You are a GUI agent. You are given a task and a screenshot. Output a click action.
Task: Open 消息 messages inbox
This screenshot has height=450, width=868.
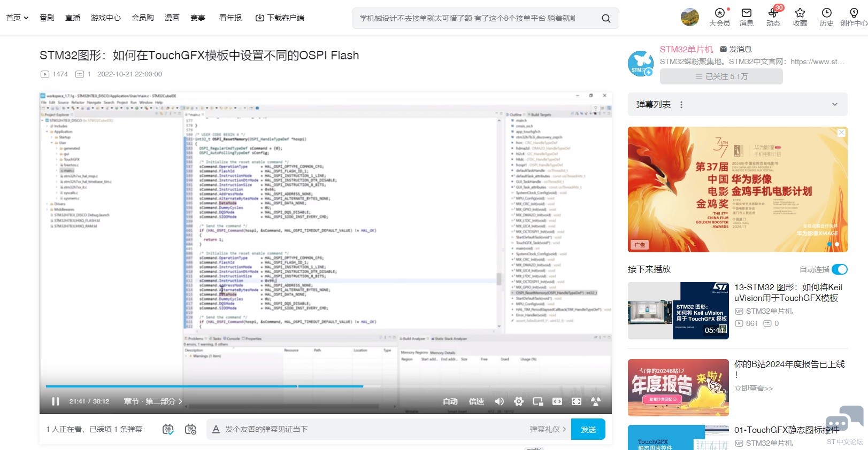pyautogui.click(x=747, y=17)
